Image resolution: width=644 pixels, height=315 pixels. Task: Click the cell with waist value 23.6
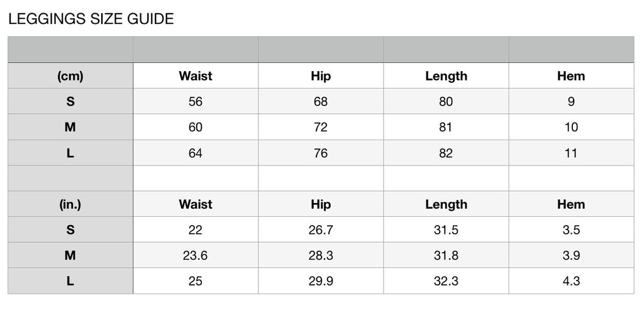point(196,255)
